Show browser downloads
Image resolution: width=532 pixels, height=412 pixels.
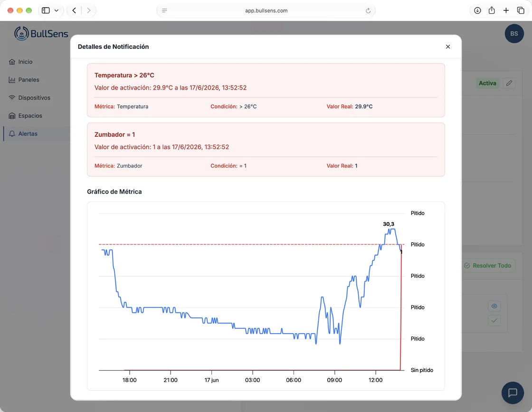(x=477, y=10)
